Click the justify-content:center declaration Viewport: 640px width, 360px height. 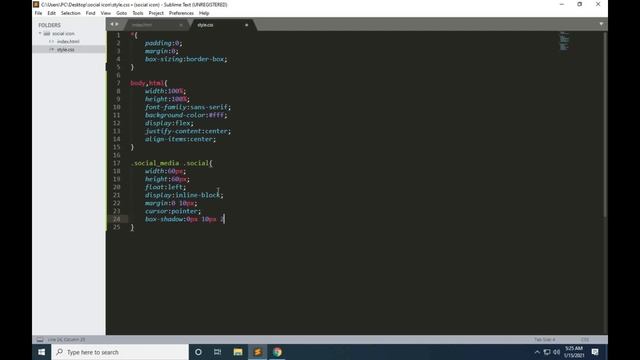188,131
